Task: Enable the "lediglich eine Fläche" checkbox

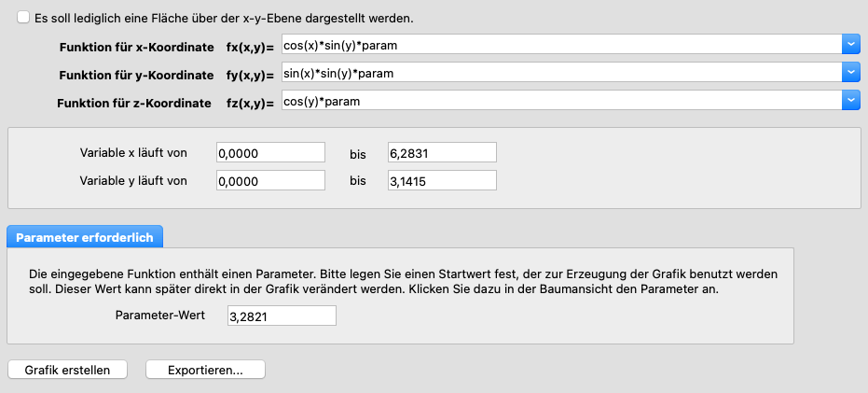Action: pyautogui.click(x=23, y=18)
